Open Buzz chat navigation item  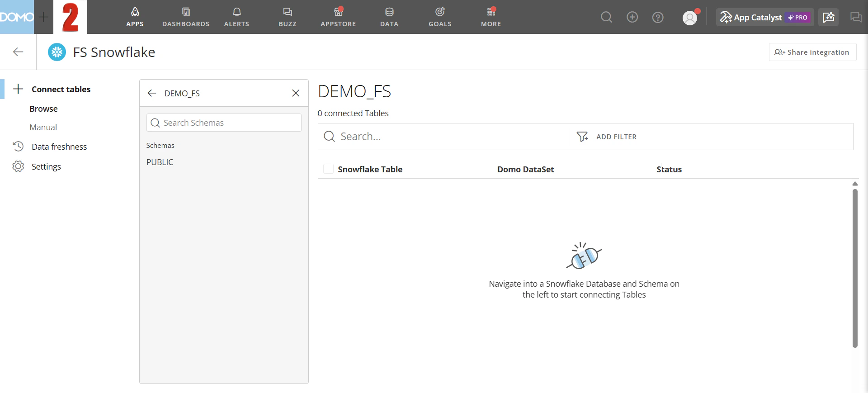coord(288,17)
